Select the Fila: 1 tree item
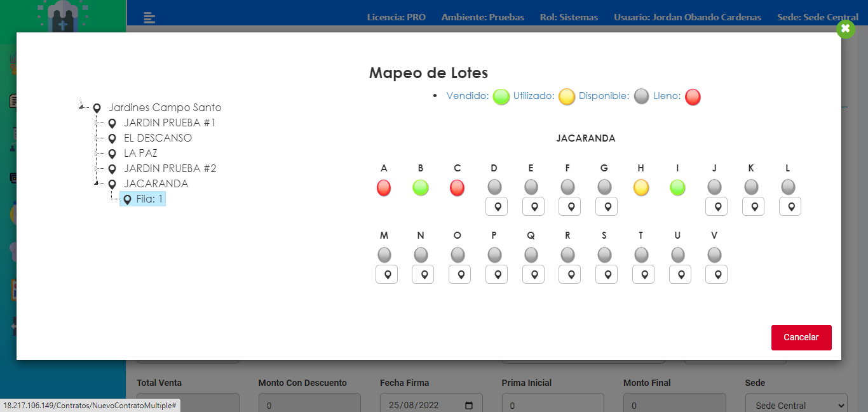 click(149, 199)
